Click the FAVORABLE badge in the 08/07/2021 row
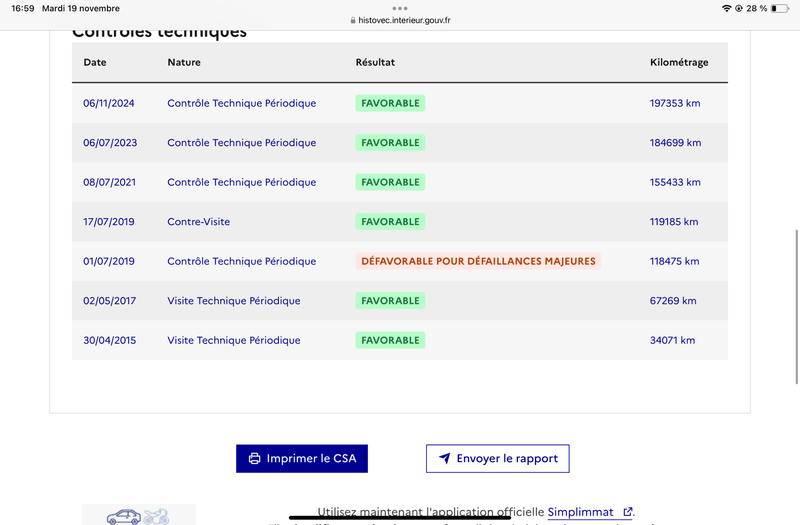The width and height of the screenshot is (800, 525). point(390,182)
